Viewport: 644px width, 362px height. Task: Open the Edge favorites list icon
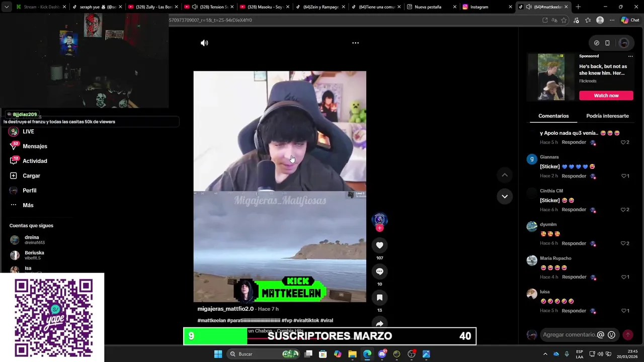(x=588, y=20)
